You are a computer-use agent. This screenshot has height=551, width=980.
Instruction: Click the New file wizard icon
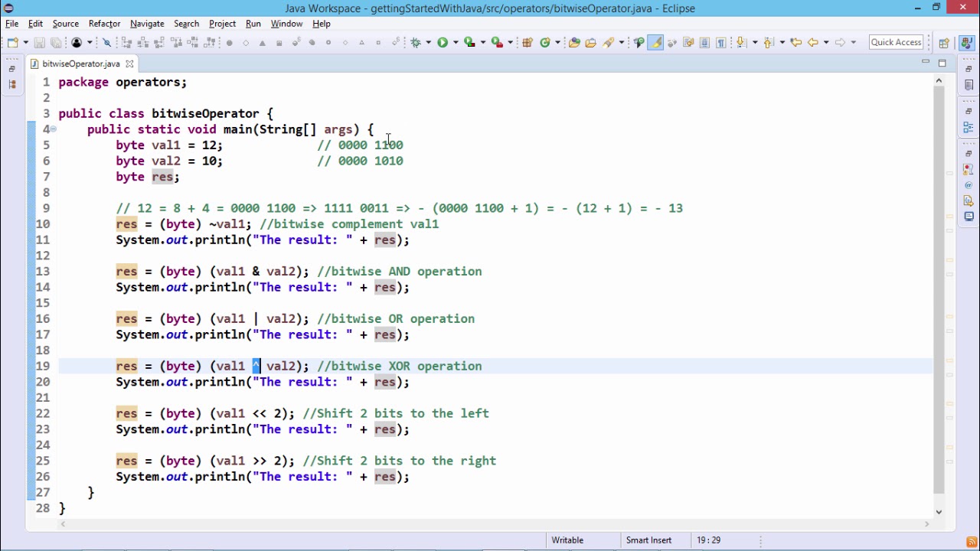point(11,42)
